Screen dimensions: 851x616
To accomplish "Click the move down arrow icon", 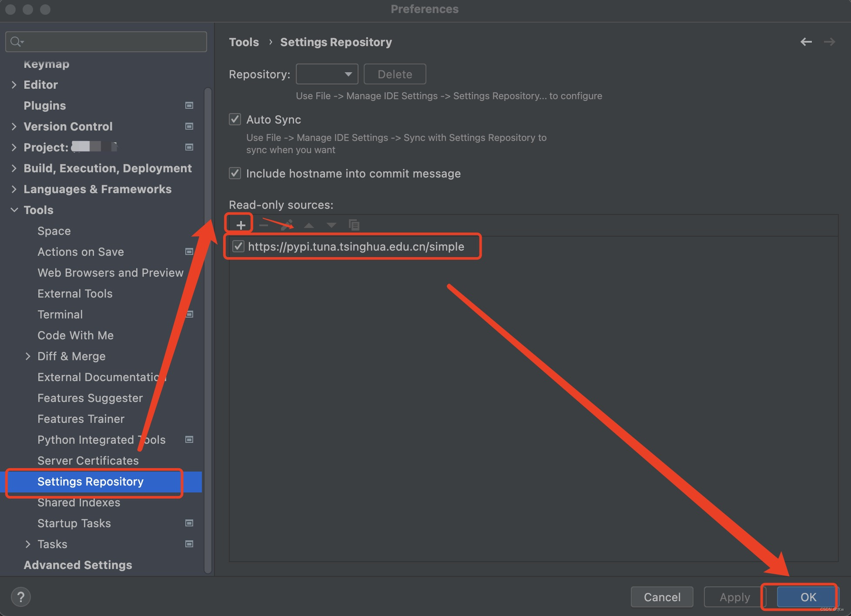I will pos(332,225).
